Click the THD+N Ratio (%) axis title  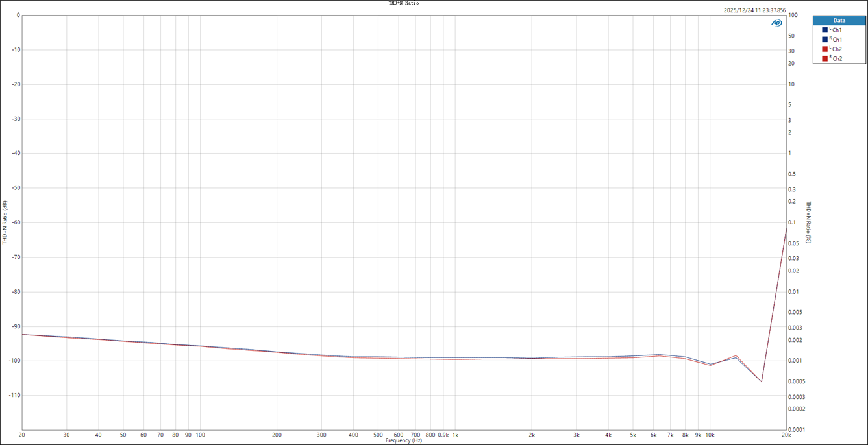pyautogui.click(x=809, y=222)
